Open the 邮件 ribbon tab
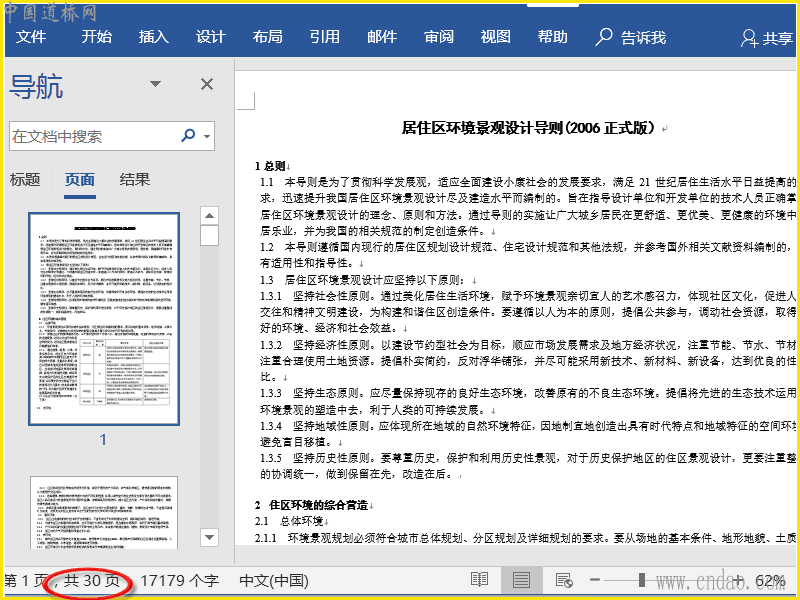Screen dimensions: 800x600 [382, 37]
